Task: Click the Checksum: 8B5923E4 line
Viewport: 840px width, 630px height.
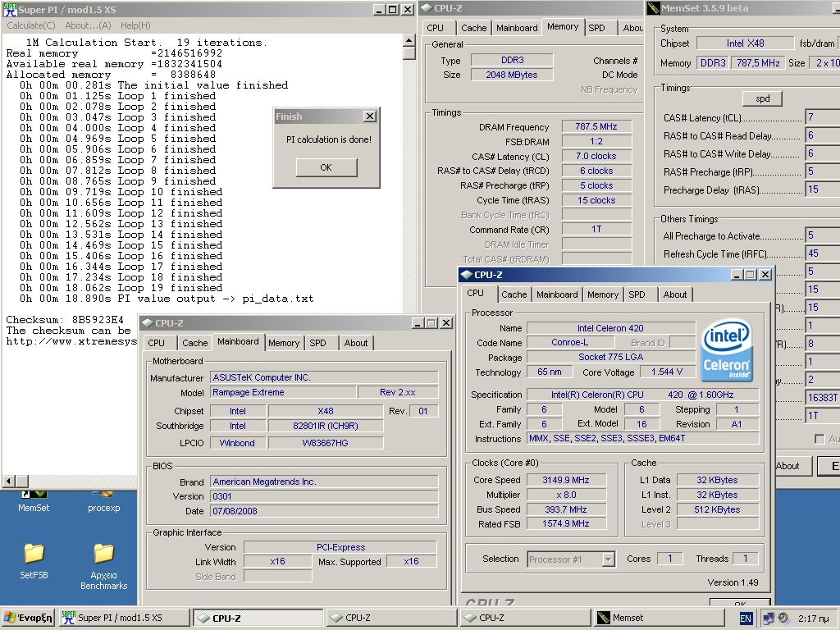Action: coord(65,320)
